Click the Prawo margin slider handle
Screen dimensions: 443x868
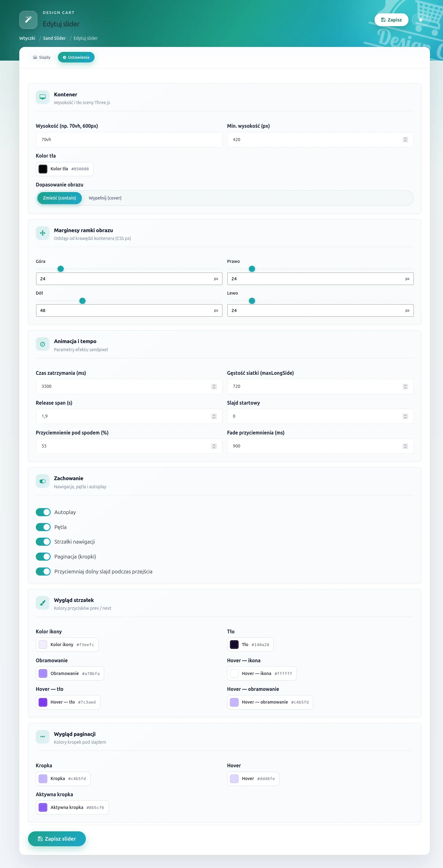point(252,269)
